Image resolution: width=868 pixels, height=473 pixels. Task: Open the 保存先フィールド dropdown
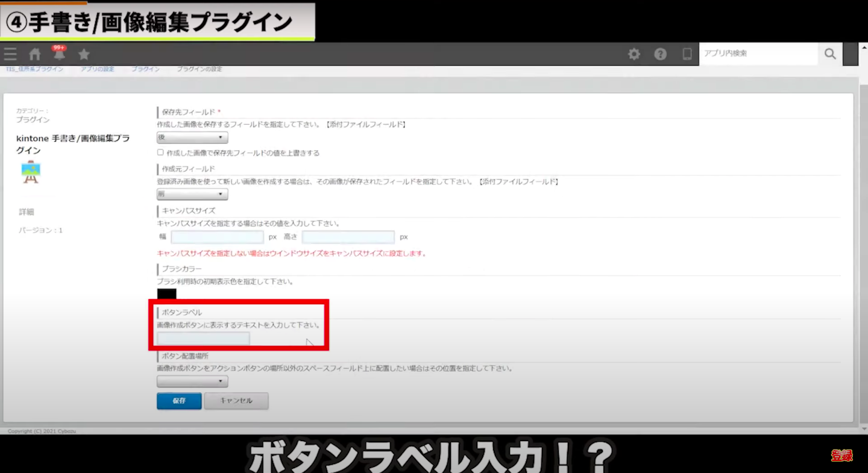coord(192,138)
